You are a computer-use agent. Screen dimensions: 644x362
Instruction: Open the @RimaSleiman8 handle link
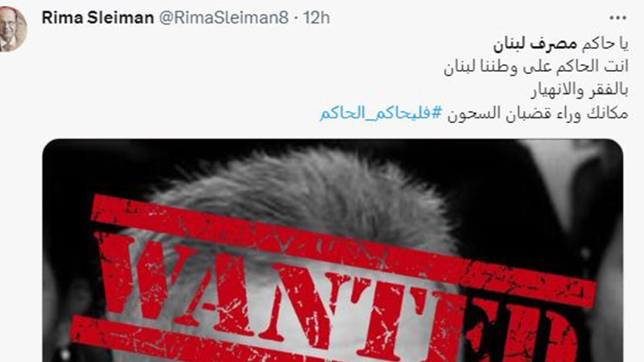point(224,18)
